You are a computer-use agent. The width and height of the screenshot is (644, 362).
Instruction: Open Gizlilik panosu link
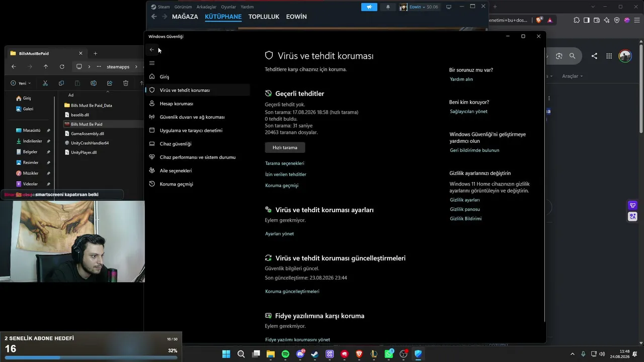click(x=465, y=209)
